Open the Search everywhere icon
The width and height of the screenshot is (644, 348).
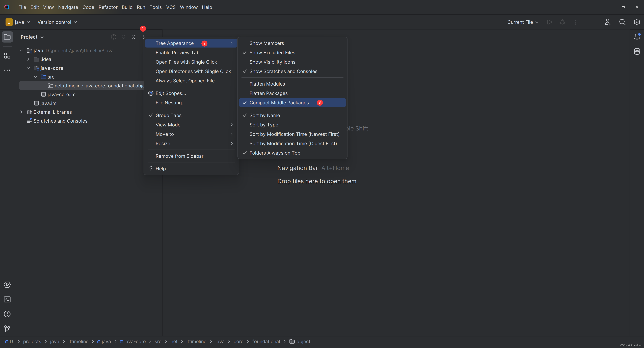click(623, 22)
